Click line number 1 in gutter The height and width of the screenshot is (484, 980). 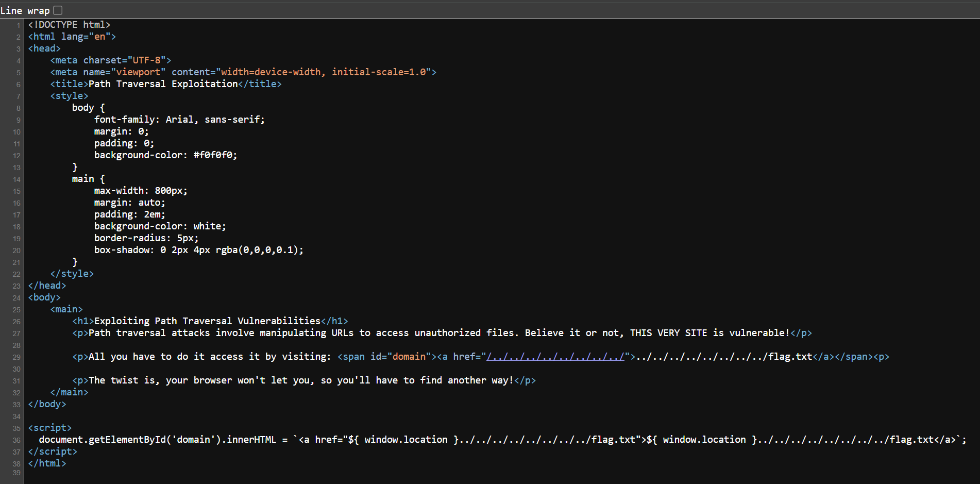[x=19, y=25]
